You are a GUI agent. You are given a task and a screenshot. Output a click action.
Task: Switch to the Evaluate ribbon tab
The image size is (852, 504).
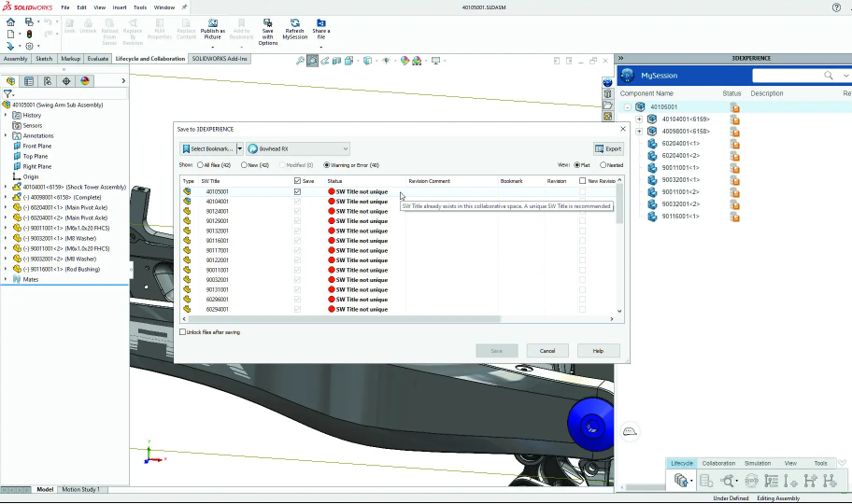pyautogui.click(x=98, y=59)
